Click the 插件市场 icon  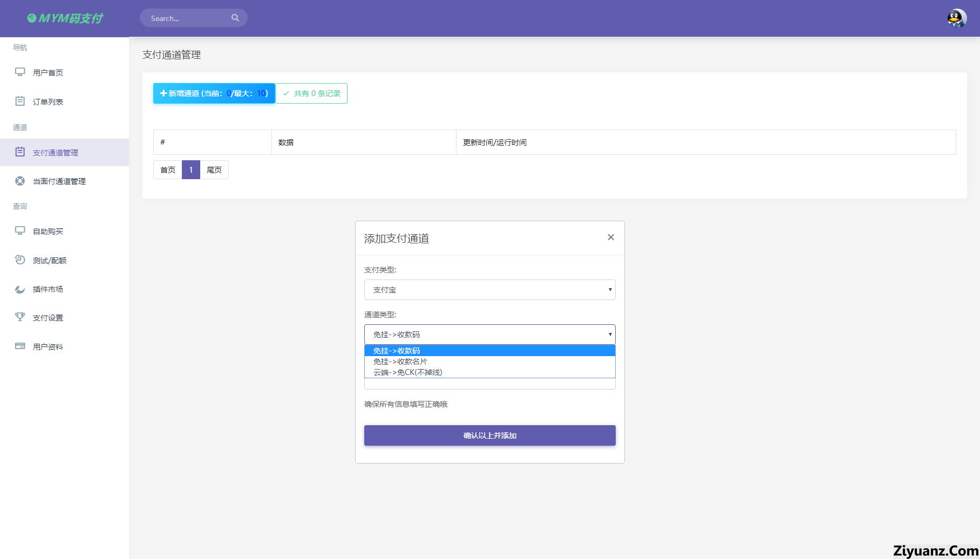click(20, 289)
